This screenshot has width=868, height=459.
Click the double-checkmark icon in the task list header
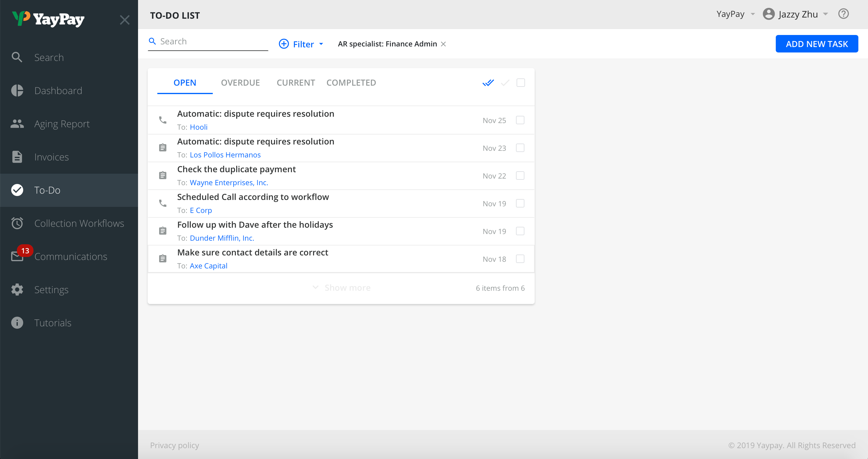pyautogui.click(x=488, y=83)
